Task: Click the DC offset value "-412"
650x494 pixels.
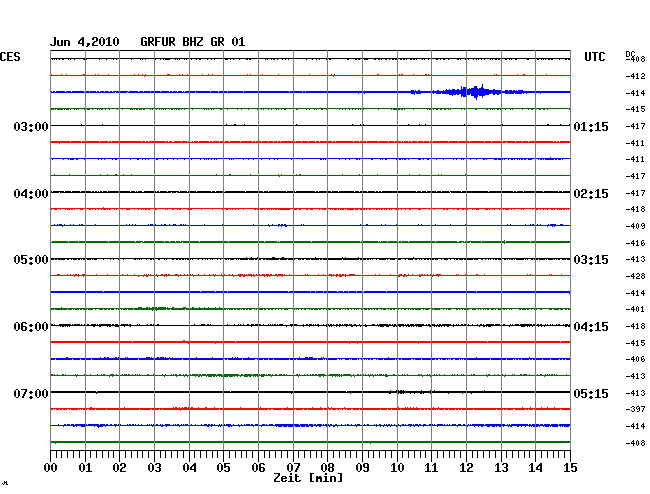Action: click(x=635, y=76)
